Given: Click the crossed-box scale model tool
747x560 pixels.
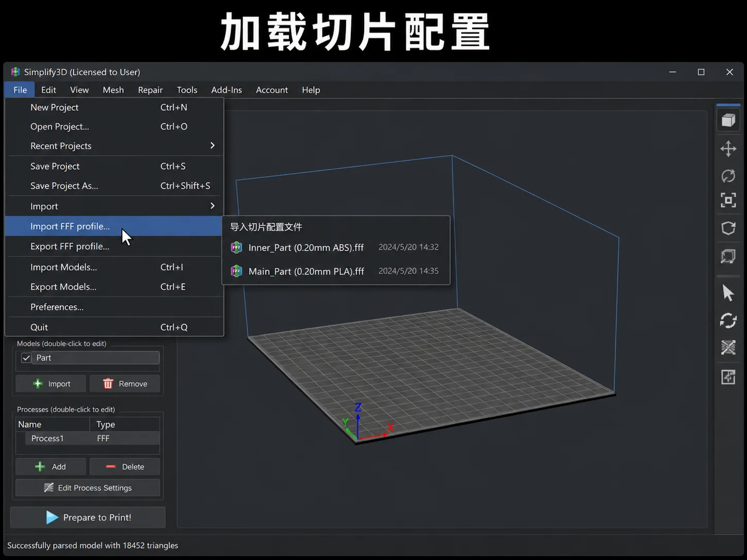Looking at the screenshot, I should click(x=728, y=348).
